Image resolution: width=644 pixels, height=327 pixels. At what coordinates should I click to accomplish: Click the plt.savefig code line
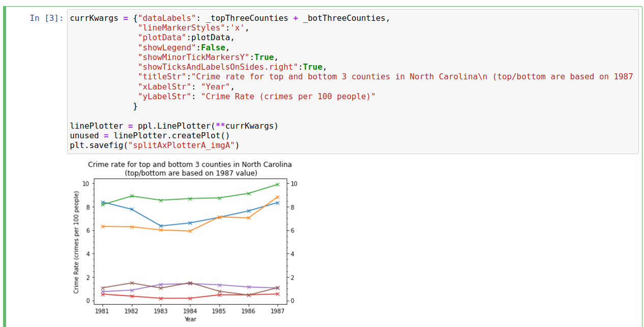click(x=154, y=145)
